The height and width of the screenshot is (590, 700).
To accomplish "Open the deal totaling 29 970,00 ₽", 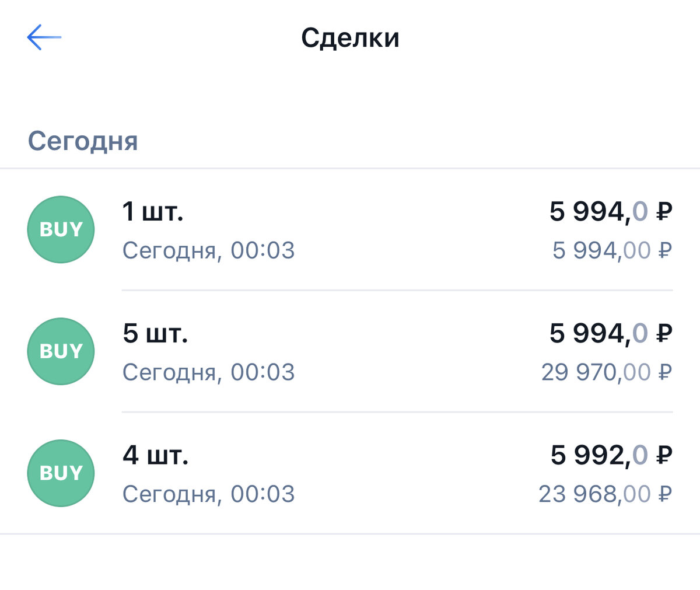I will coord(350,351).
